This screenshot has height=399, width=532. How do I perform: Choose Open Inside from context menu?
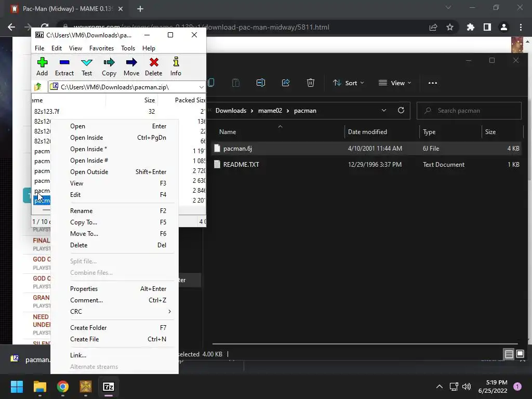tap(115, 137)
